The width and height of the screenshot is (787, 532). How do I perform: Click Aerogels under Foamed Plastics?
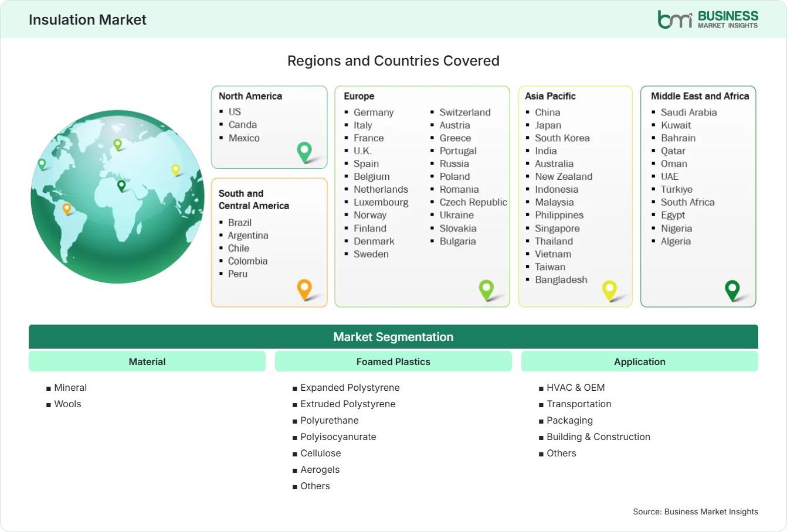pos(320,470)
